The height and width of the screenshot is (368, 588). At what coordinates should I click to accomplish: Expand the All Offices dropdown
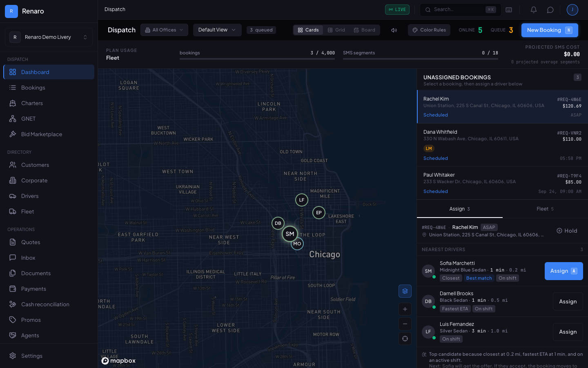coord(165,30)
